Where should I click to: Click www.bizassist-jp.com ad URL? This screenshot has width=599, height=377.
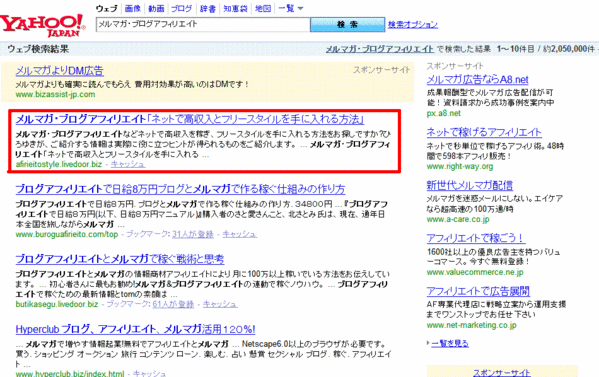(55, 94)
